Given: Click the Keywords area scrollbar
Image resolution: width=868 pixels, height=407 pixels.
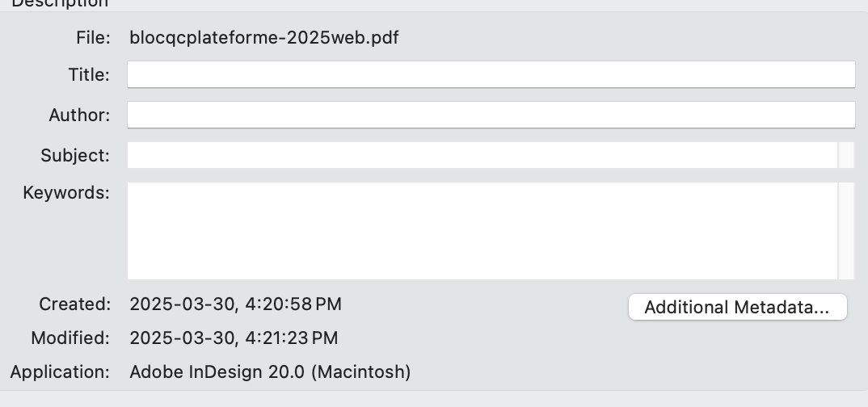Looking at the screenshot, I should pos(846,231).
